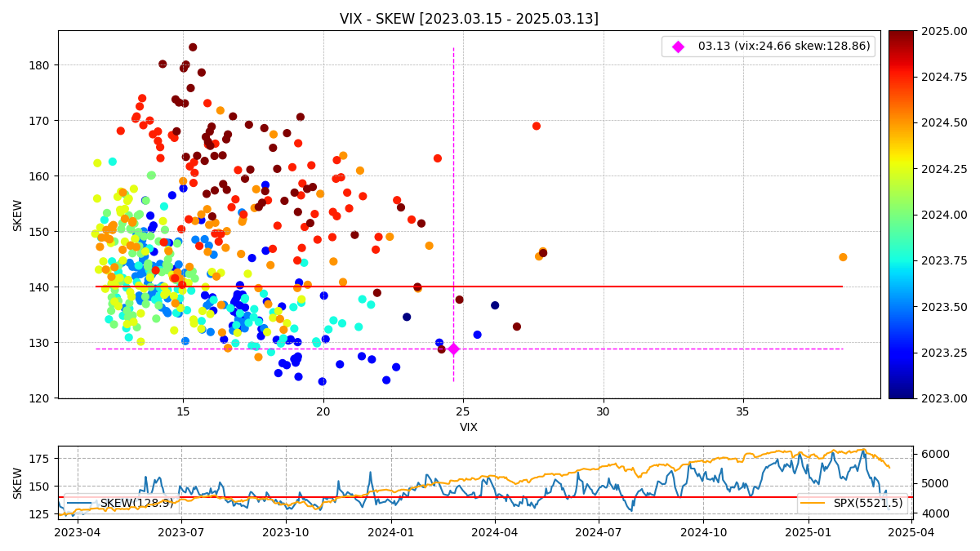Click the SPX(5521.5) legend label

coord(868,504)
